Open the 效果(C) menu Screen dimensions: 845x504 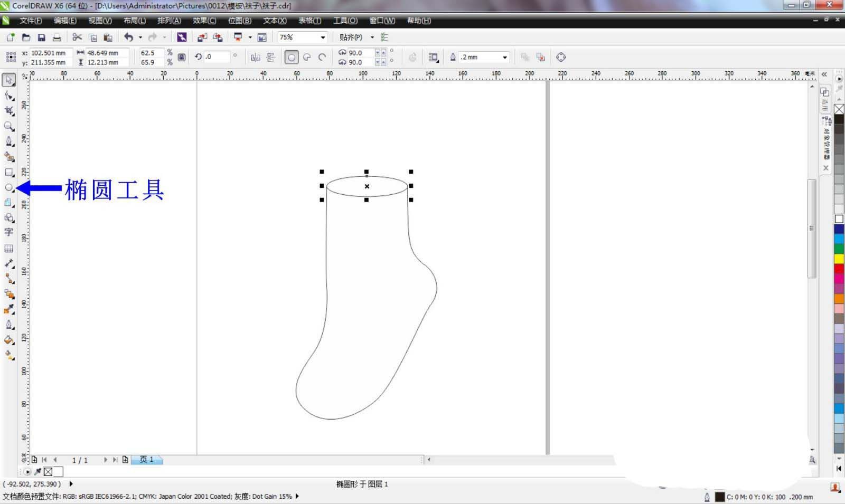click(x=204, y=21)
